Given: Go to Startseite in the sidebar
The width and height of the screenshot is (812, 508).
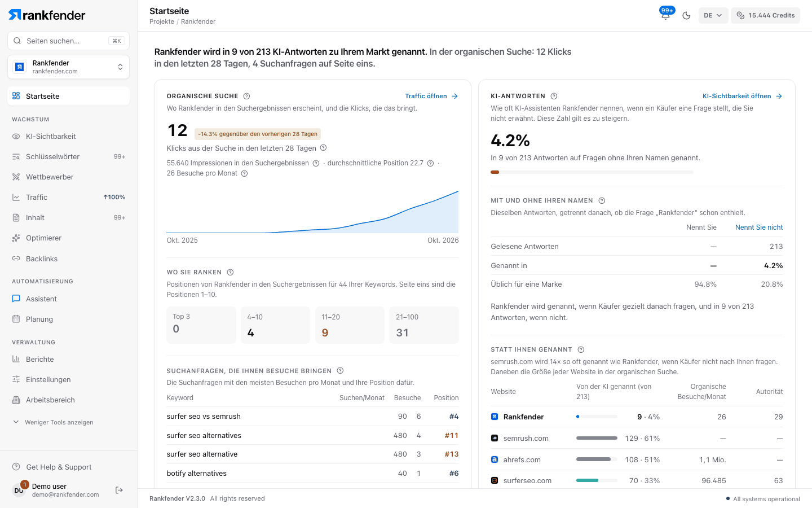Looking at the screenshot, I should tap(68, 96).
